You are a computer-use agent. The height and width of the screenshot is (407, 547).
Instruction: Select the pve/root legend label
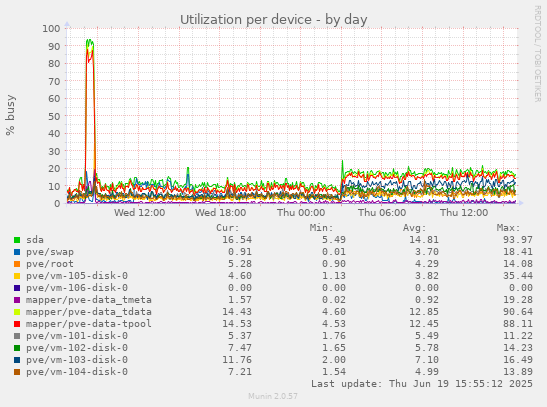(50, 264)
